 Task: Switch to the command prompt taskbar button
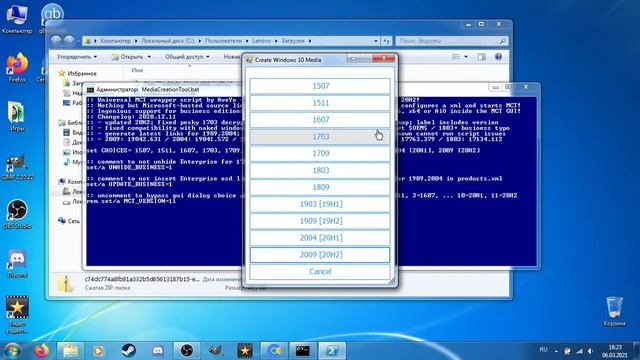303,351
